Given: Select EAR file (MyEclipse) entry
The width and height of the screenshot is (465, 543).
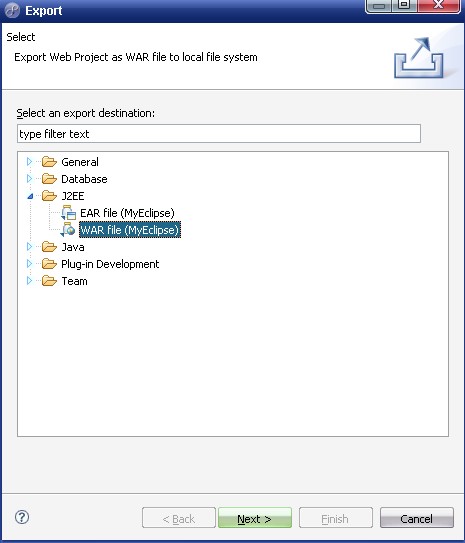Looking at the screenshot, I should click(127, 213).
